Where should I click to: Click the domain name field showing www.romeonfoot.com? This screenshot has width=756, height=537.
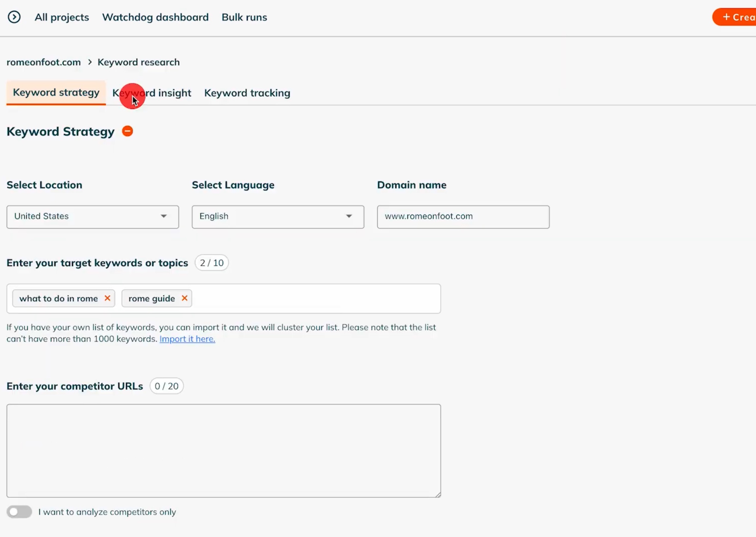(x=463, y=216)
